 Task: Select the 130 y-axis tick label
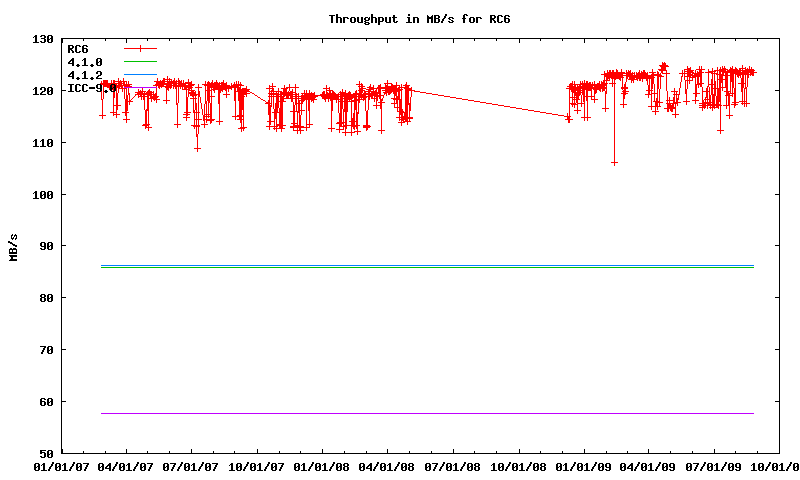click(x=43, y=39)
